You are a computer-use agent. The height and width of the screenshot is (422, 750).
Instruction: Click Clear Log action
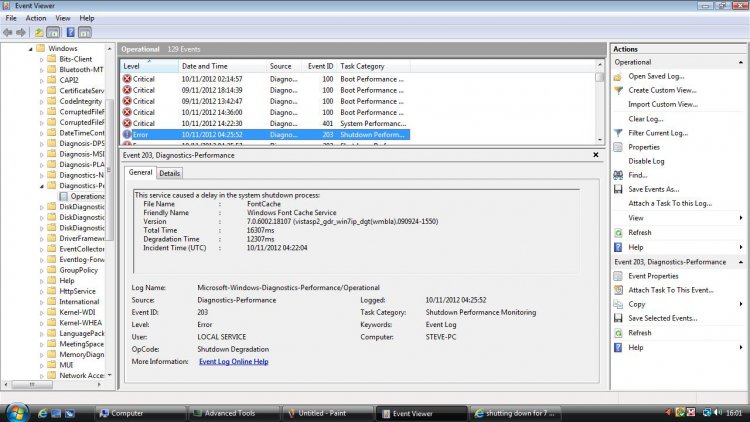646,119
